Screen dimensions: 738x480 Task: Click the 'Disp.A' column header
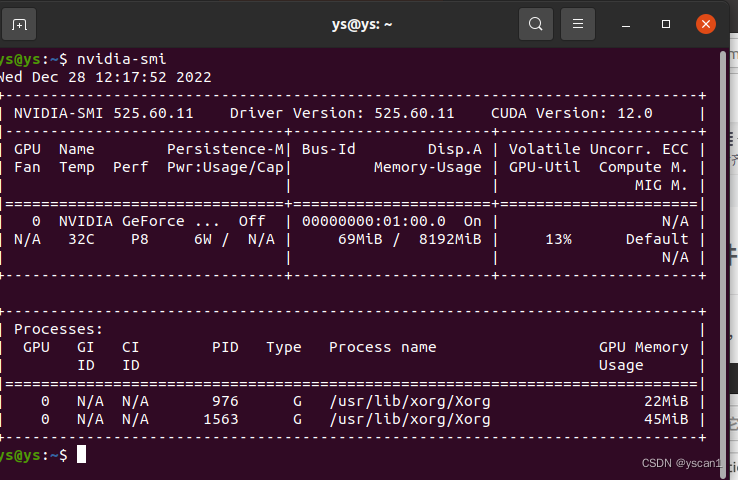455,149
